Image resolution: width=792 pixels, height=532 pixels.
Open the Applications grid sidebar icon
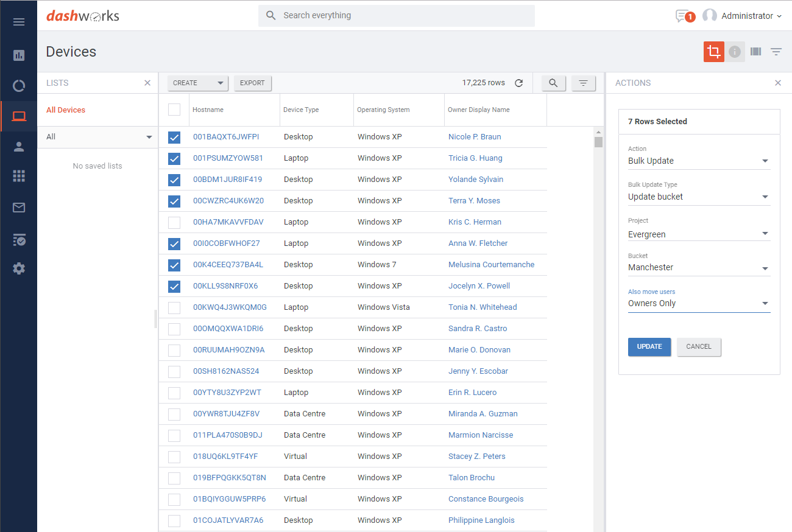19,177
